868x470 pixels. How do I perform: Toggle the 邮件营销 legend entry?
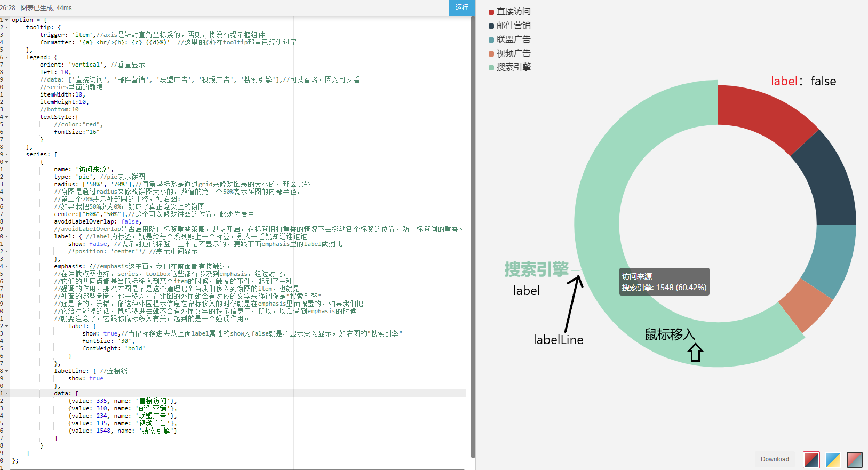click(x=509, y=26)
